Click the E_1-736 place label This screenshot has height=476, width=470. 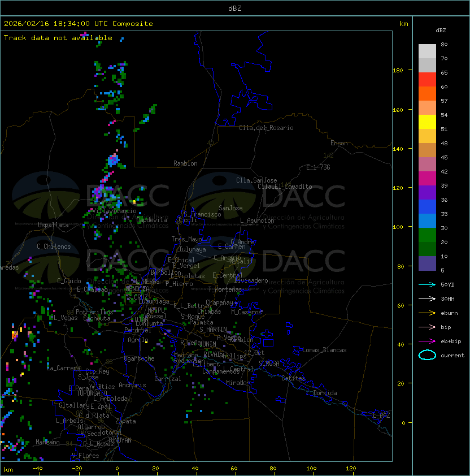pos(318,167)
